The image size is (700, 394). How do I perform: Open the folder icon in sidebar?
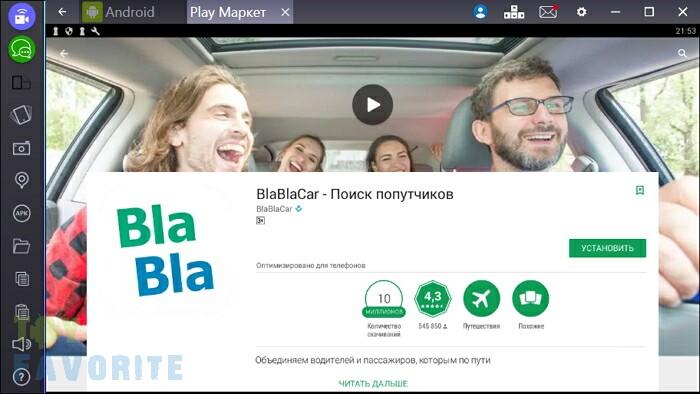(x=21, y=246)
